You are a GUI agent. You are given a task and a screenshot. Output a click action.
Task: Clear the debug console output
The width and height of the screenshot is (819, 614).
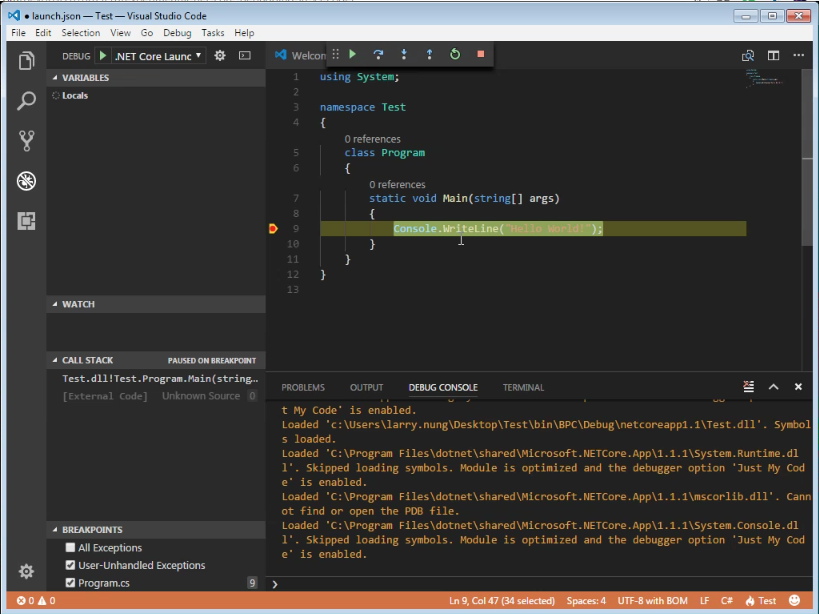pyautogui.click(x=748, y=386)
